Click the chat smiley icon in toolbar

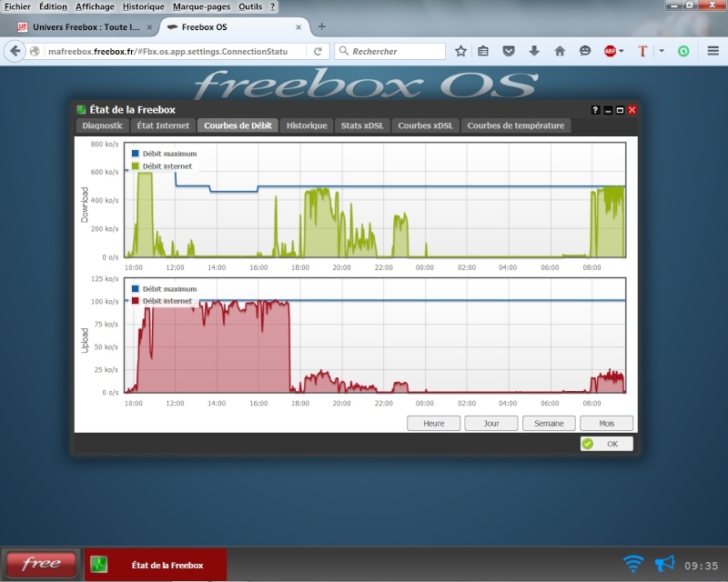(x=585, y=51)
